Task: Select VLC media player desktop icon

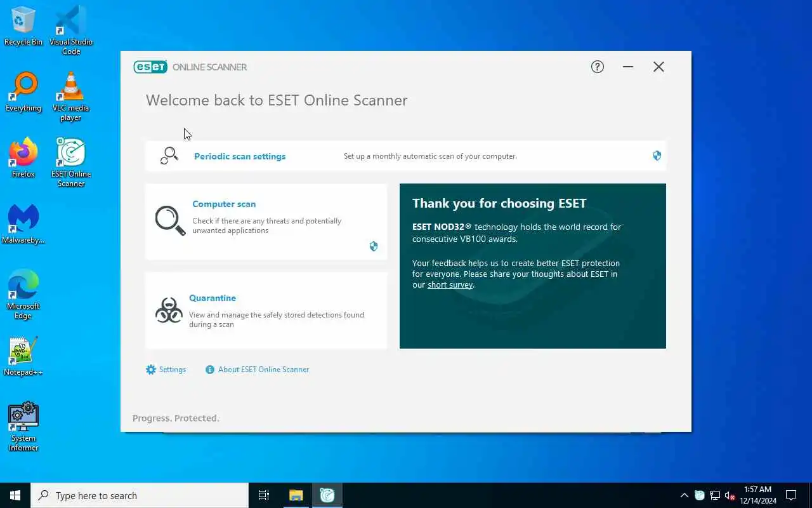Action: pyautogui.click(x=71, y=96)
